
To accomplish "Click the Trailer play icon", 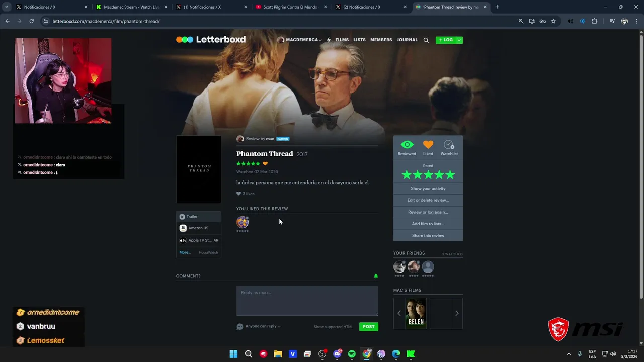I will 182,217.
